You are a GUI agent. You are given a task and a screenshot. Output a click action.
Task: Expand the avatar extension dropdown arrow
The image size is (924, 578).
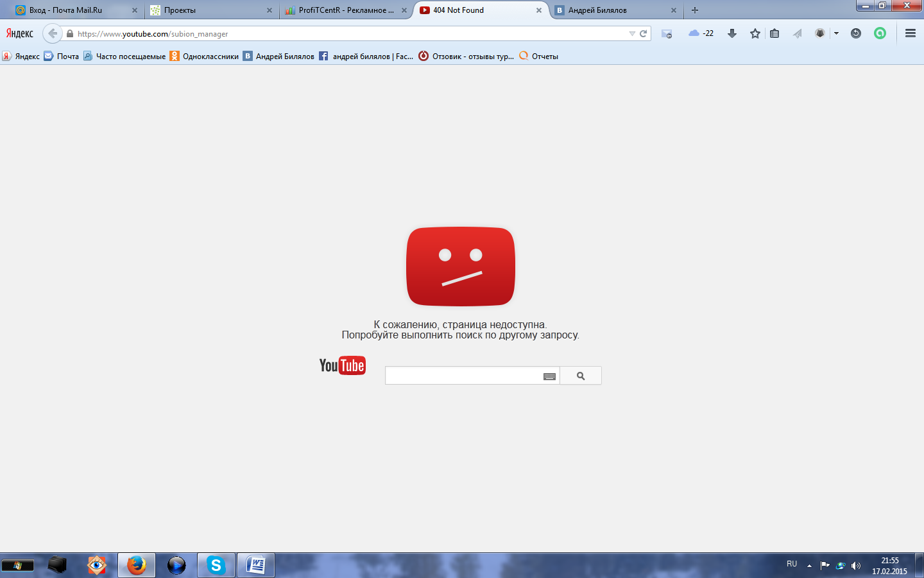click(x=836, y=33)
